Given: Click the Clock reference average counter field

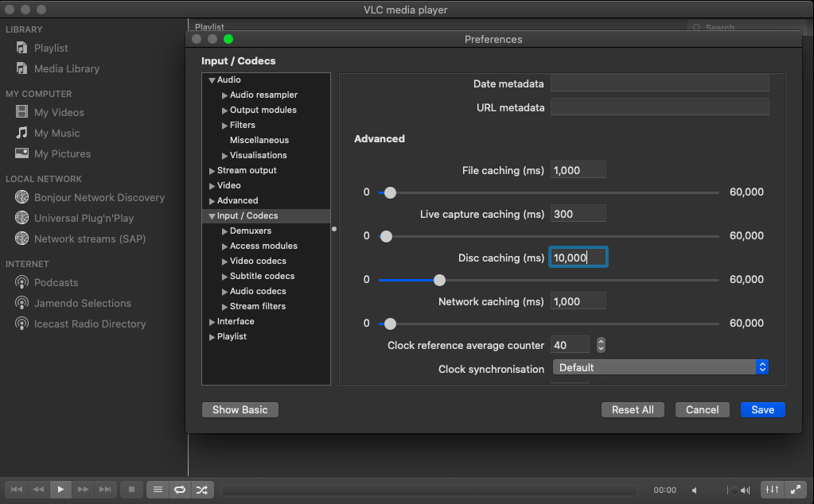Looking at the screenshot, I should pyautogui.click(x=570, y=345).
